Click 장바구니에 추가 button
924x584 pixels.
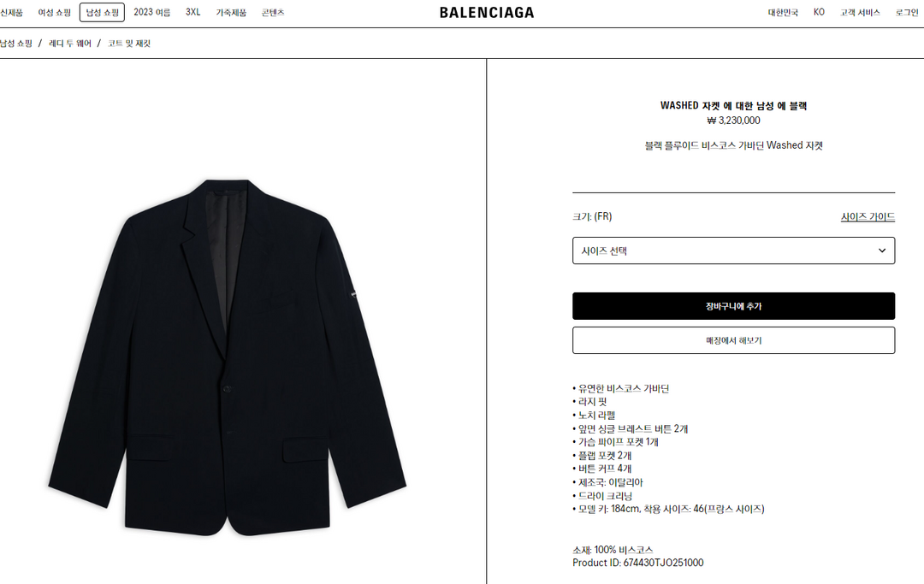click(734, 306)
